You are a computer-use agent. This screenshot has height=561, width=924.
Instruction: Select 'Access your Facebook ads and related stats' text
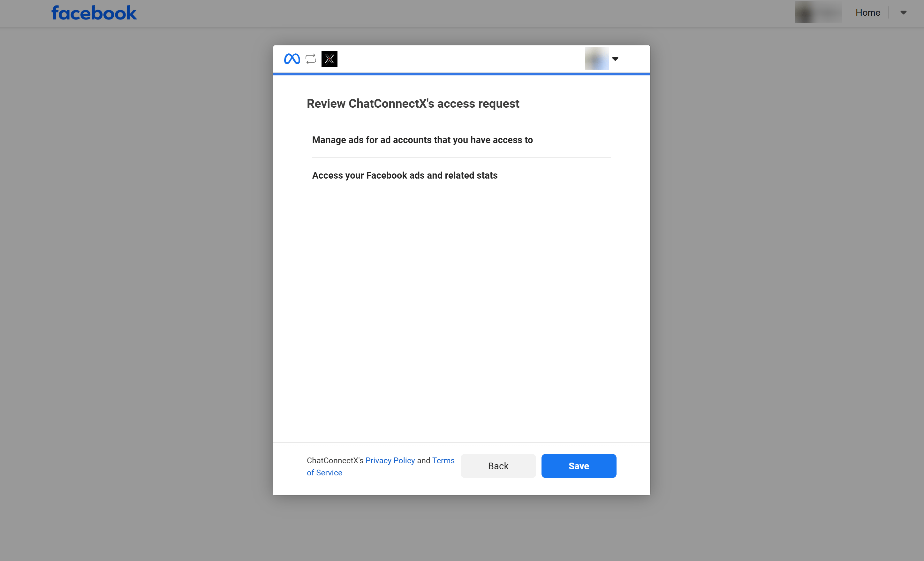click(x=405, y=176)
